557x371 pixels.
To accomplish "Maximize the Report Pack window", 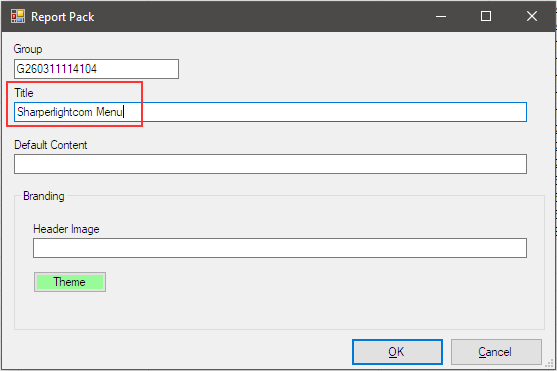I will 486,16.
